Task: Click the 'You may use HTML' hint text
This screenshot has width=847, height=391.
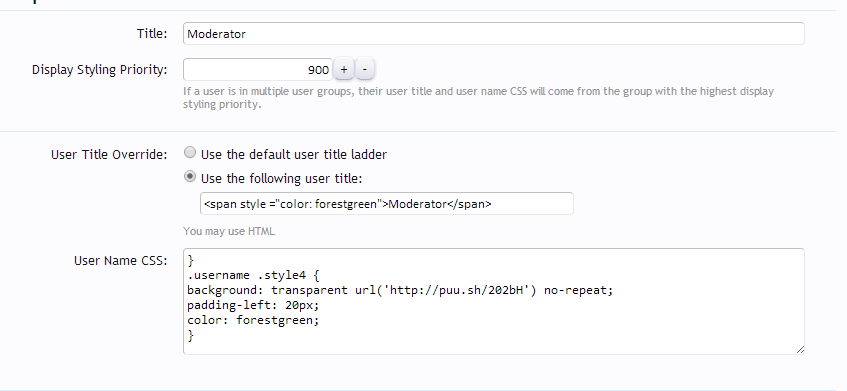Action: tap(229, 231)
